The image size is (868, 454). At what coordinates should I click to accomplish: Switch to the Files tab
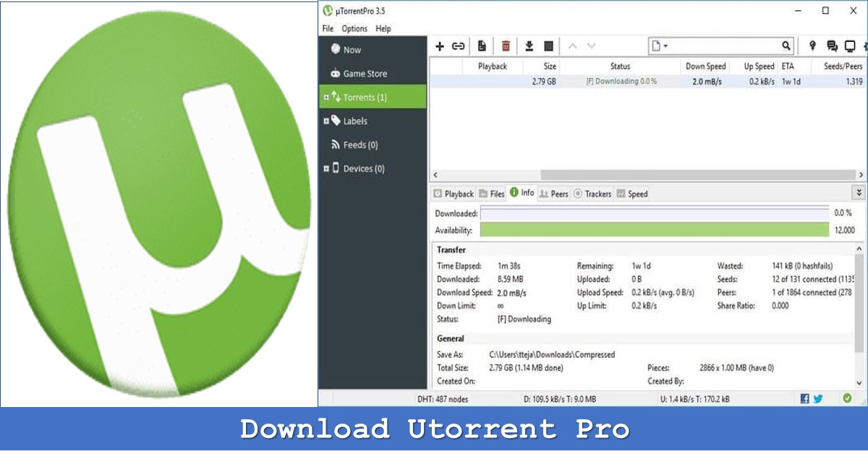click(x=492, y=194)
